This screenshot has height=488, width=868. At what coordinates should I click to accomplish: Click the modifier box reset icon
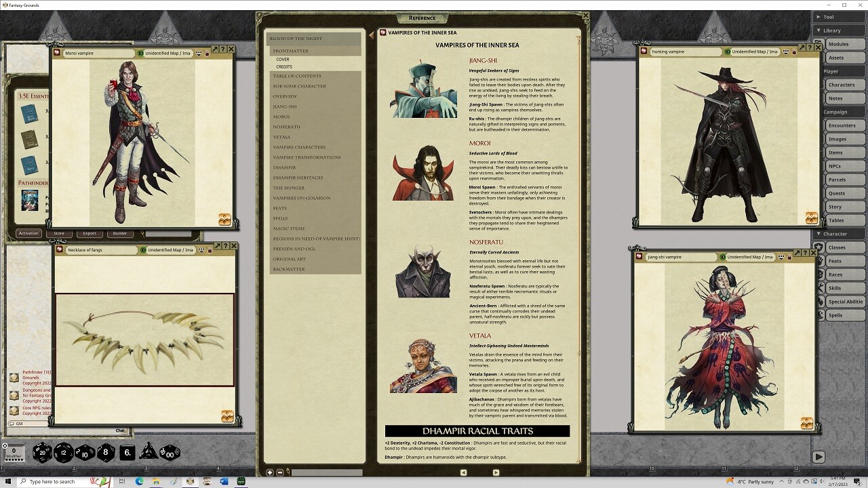pos(5,446)
